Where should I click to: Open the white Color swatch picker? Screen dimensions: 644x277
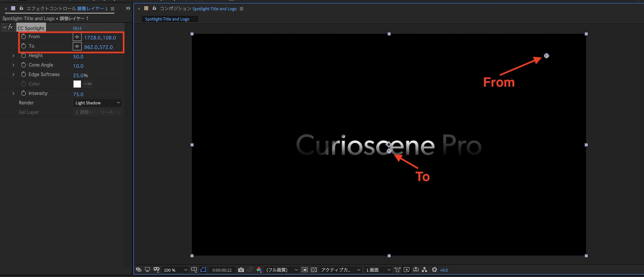[x=77, y=84]
